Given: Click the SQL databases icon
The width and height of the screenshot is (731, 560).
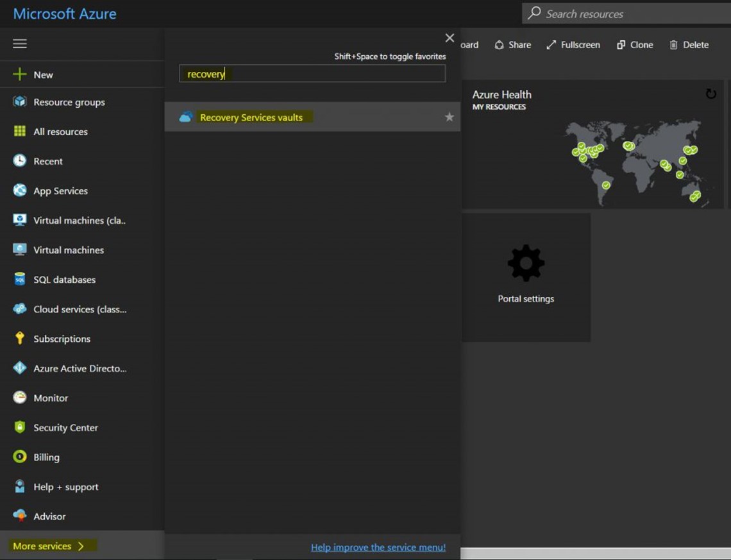Looking at the screenshot, I should (x=20, y=279).
